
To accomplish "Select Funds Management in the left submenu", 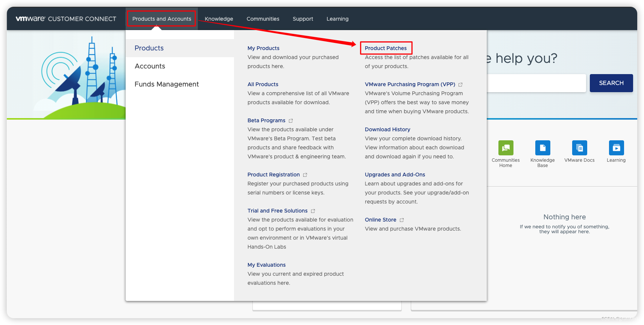I will 180,84.
